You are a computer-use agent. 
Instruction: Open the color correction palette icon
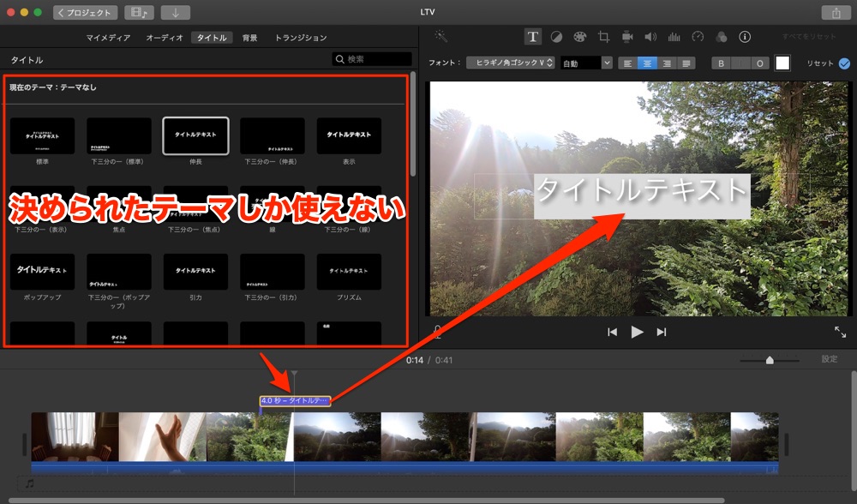click(579, 37)
